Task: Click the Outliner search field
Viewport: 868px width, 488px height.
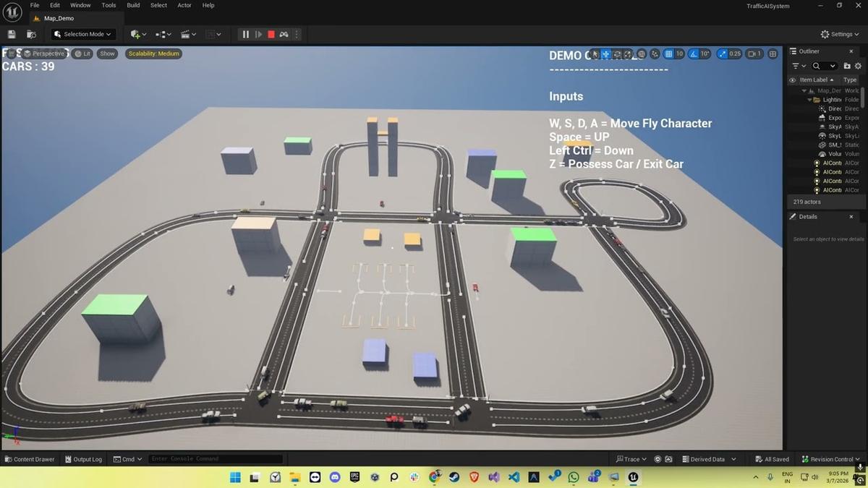Action: tap(823, 66)
